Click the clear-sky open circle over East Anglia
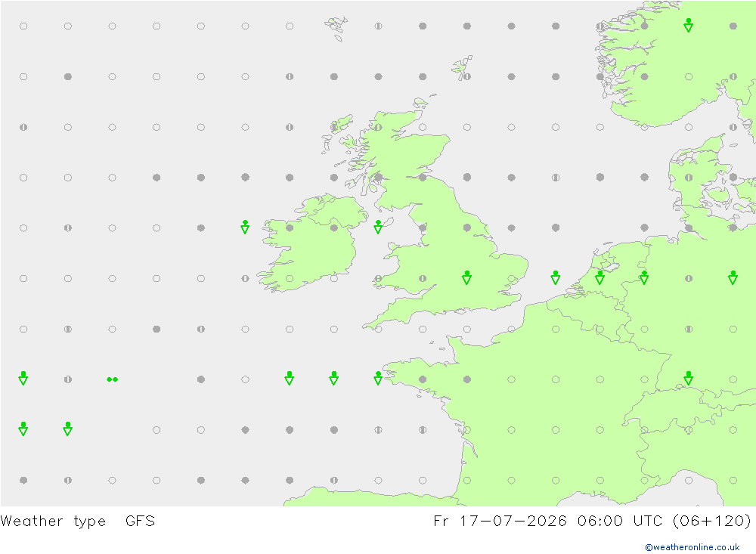 (x=512, y=278)
